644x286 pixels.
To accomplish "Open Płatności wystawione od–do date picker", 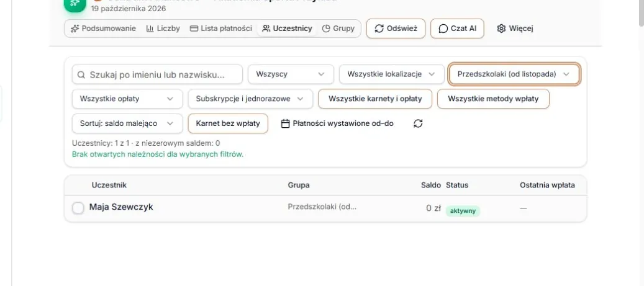I will pos(337,123).
